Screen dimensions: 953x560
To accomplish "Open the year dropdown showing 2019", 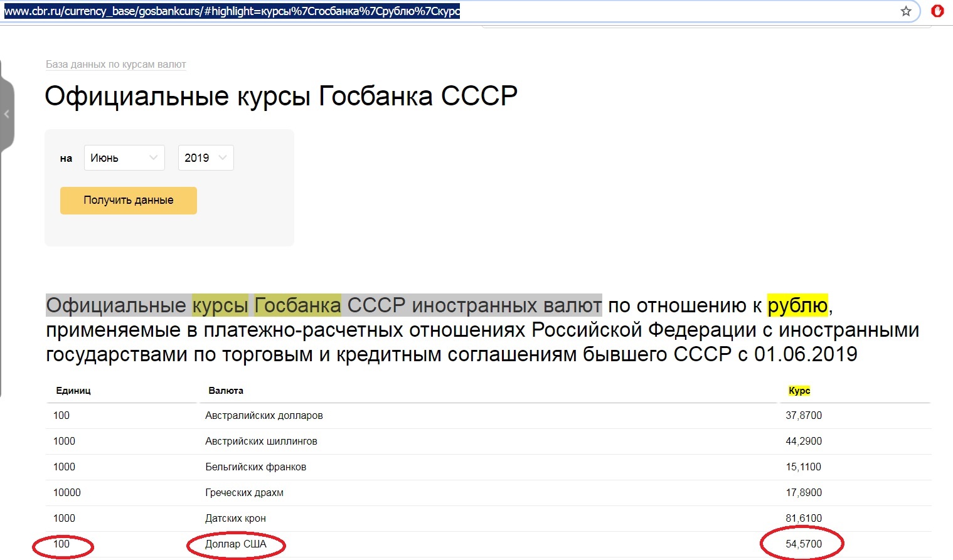I will point(206,158).
